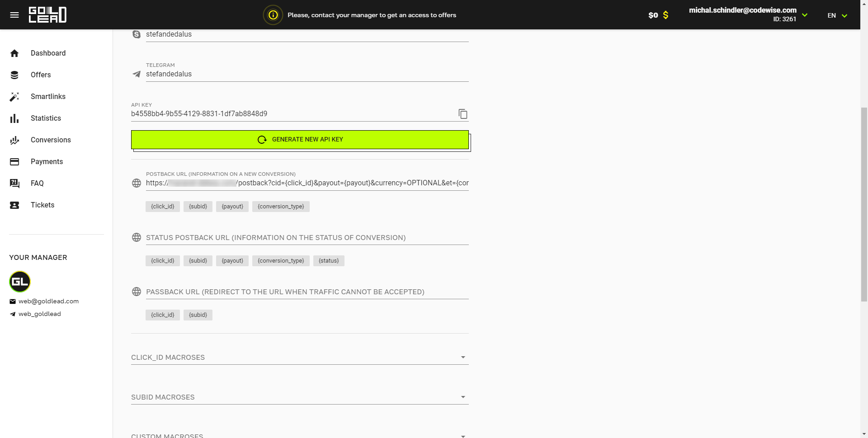Click the Tickets sidebar icon
The image size is (868, 438).
14,205
